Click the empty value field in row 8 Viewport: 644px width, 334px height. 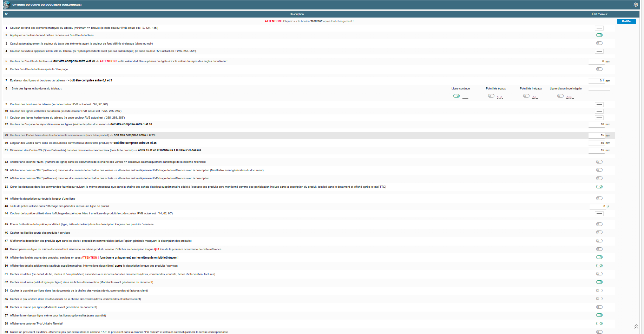click(x=599, y=88)
